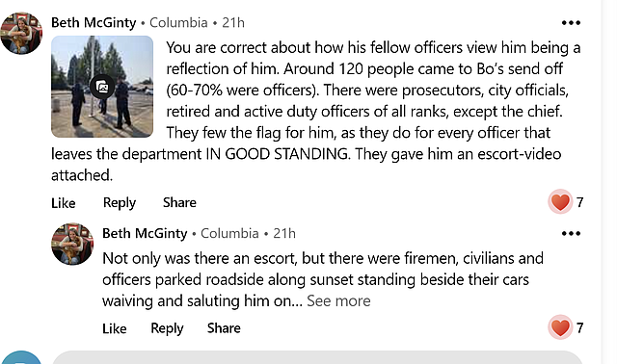
Task: Open Beth McGinty's avatar on the reply
Action: pyautogui.click(x=72, y=244)
